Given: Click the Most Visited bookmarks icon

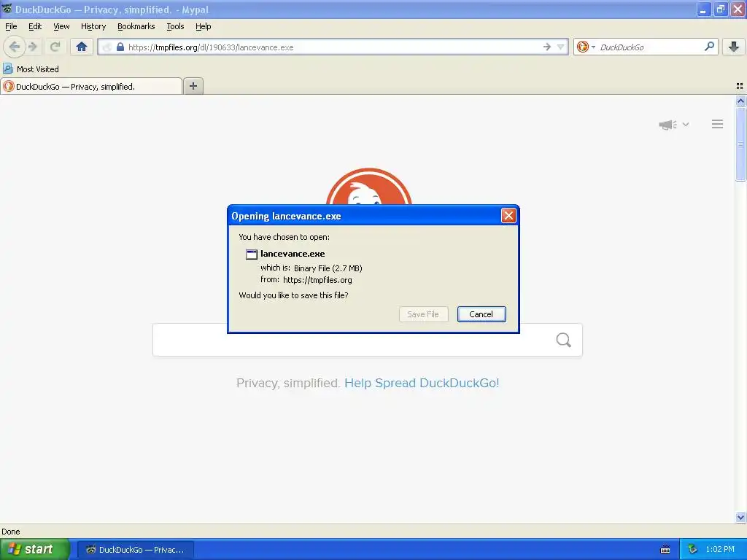Looking at the screenshot, I should pyautogui.click(x=7, y=69).
